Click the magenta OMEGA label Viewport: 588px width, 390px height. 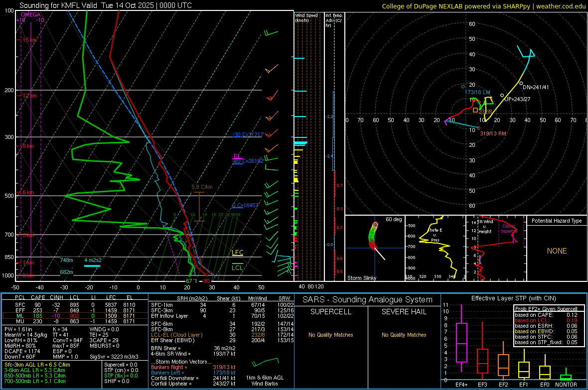[x=31, y=14]
